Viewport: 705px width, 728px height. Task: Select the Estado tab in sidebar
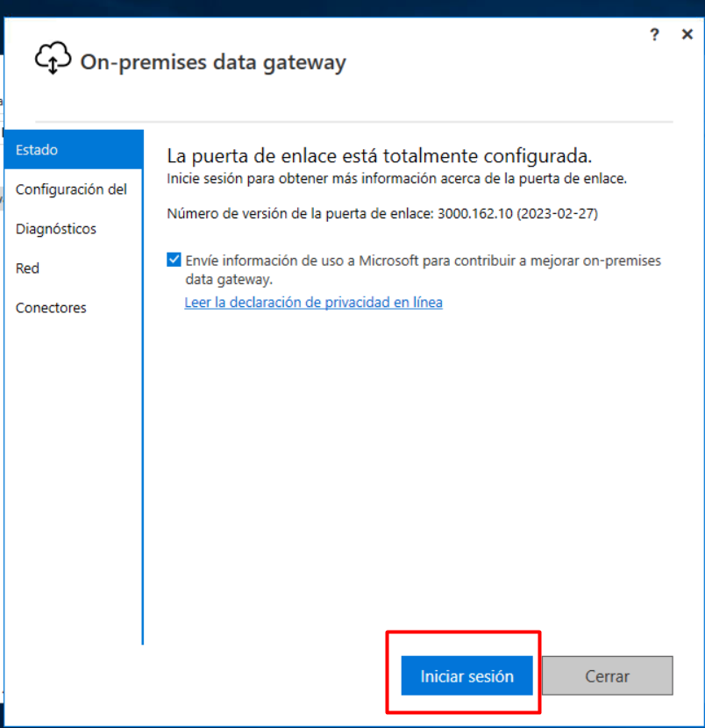click(74, 149)
